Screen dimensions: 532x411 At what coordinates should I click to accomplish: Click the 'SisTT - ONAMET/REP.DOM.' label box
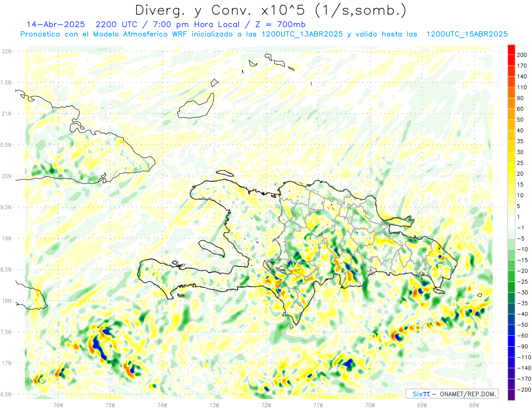pyautogui.click(x=452, y=394)
